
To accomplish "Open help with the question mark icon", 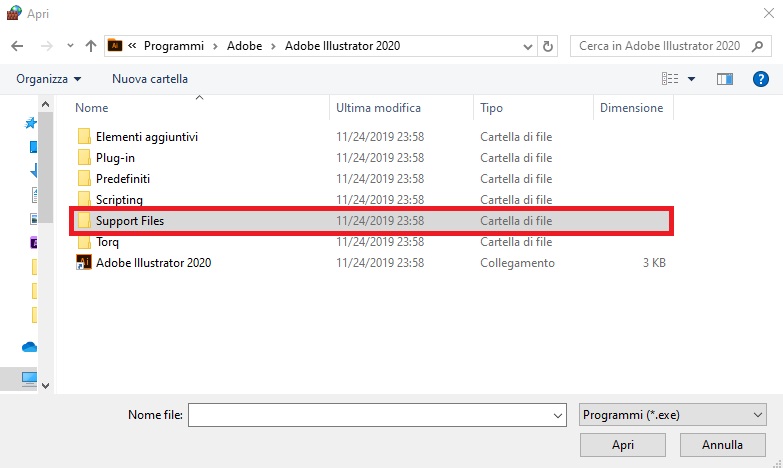I will [x=761, y=79].
